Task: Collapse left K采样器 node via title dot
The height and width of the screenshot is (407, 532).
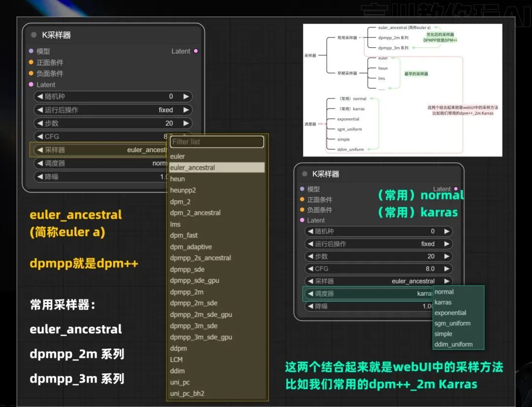Action: tap(33, 34)
